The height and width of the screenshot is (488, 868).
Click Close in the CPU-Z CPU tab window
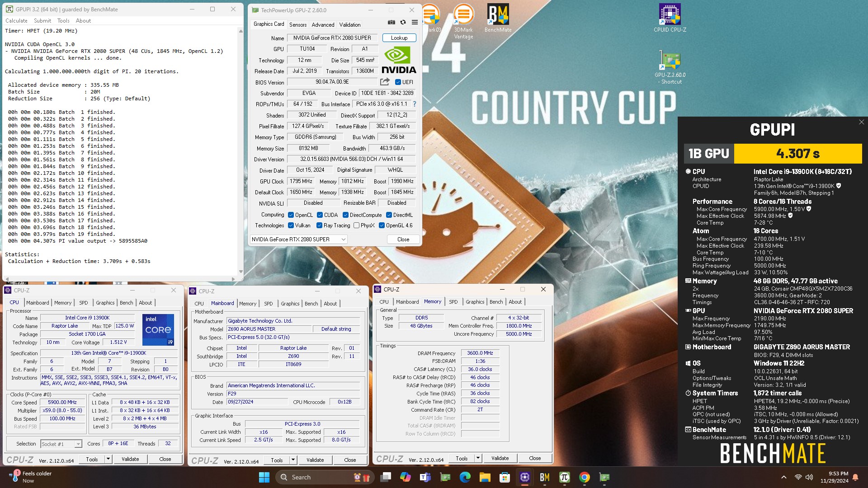165,459
